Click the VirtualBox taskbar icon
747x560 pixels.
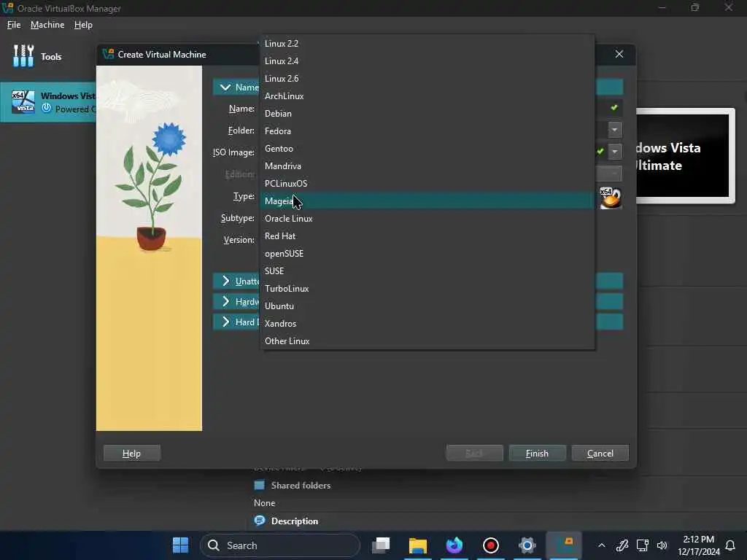point(564,545)
